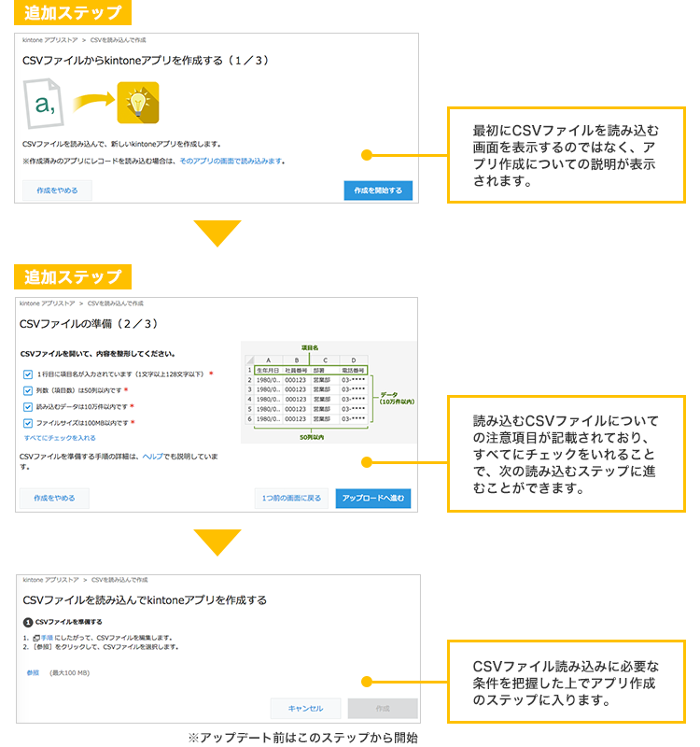Check the 1行目に項目名が入力されています checkbox
Image resolution: width=700 pixels, height=747 pixels.
coord(28,373)
